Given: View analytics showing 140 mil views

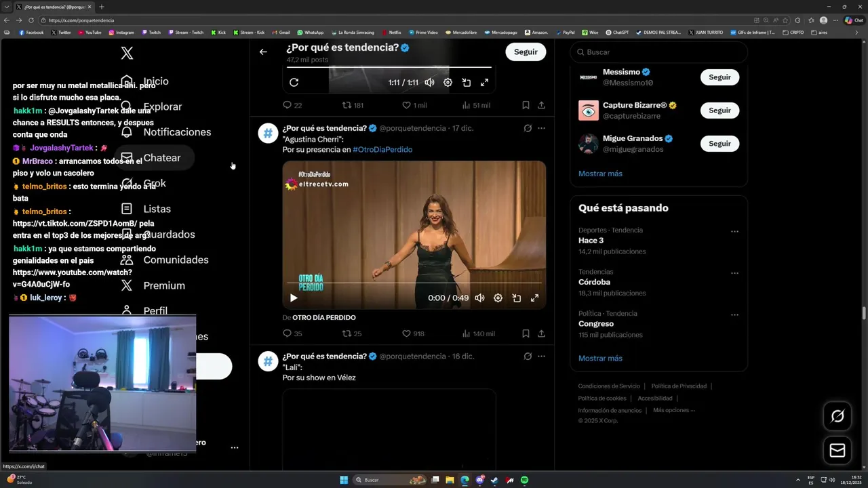Looking at the screenshot, I should pos(478,333).
